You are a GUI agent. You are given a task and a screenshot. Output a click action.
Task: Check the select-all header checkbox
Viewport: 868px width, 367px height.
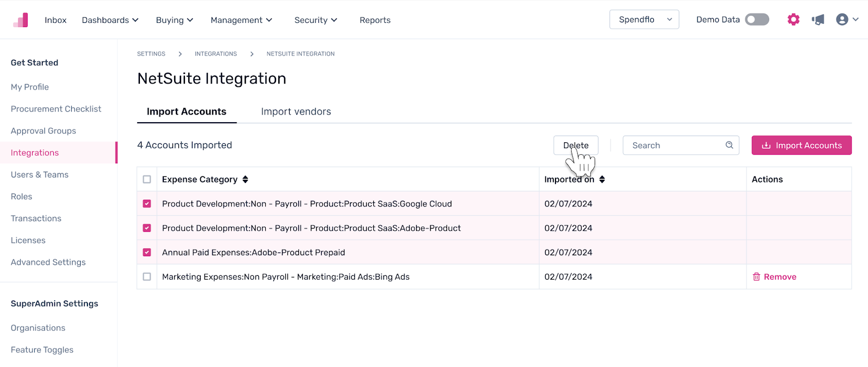click(147, 179)
